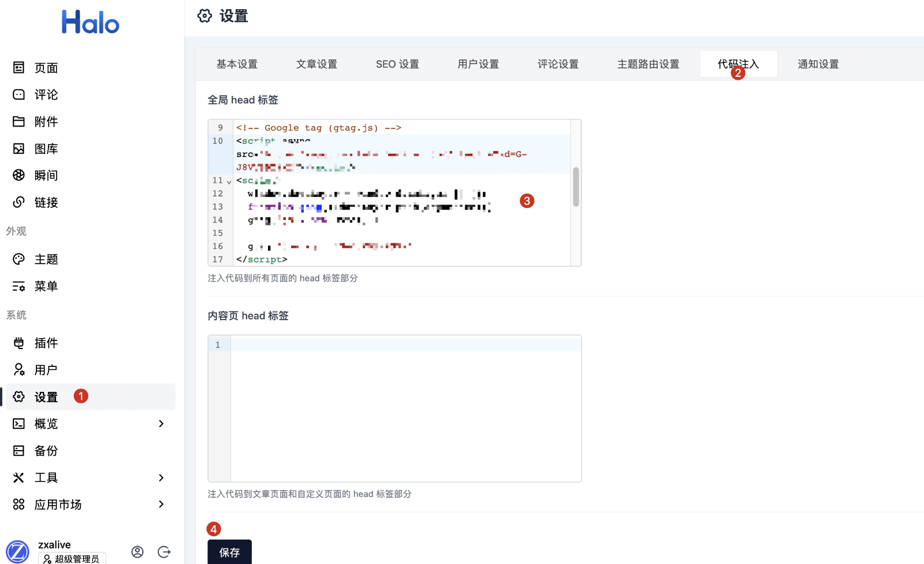Expand the 概览 sidebar submenu chevron
This screenshot has height=564, width=924.
click(x=161, y=424)
